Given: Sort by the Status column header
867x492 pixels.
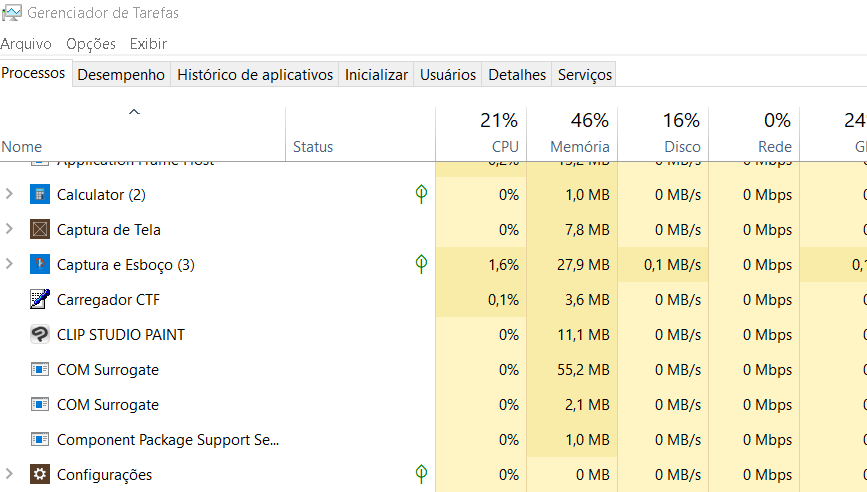Looking at the screenshot, I should click(x=361, y=134).
